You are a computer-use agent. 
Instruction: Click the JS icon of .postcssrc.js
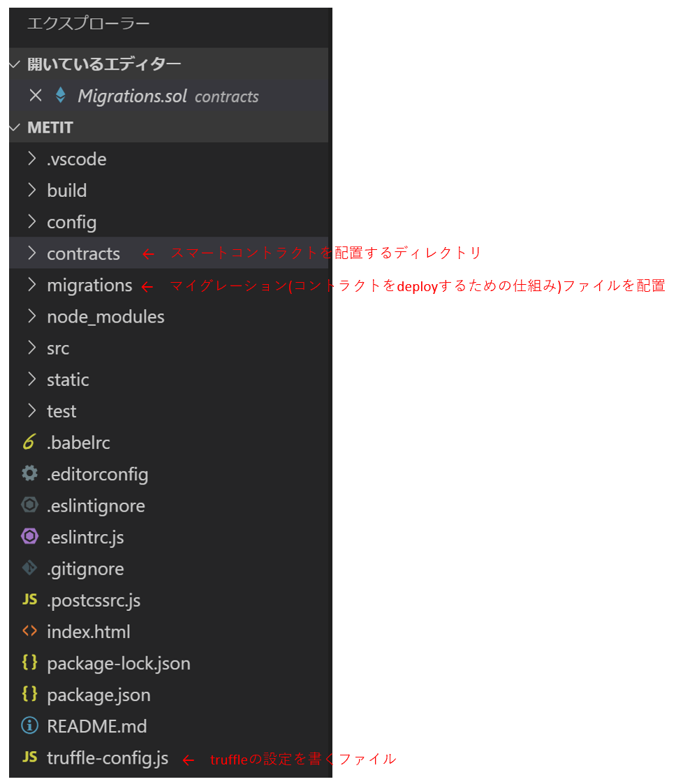[29, 600]
